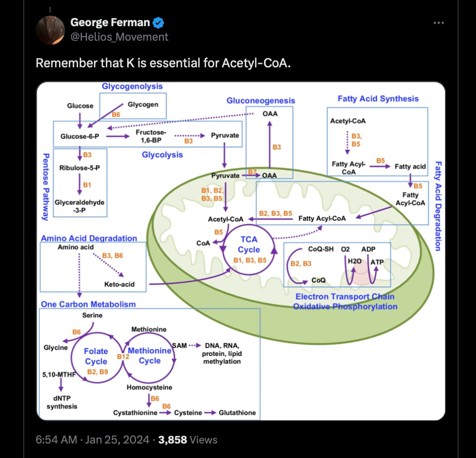Click George Ferman's profile avatar
This screenshot has width=476, height=458.
(50, 29)
